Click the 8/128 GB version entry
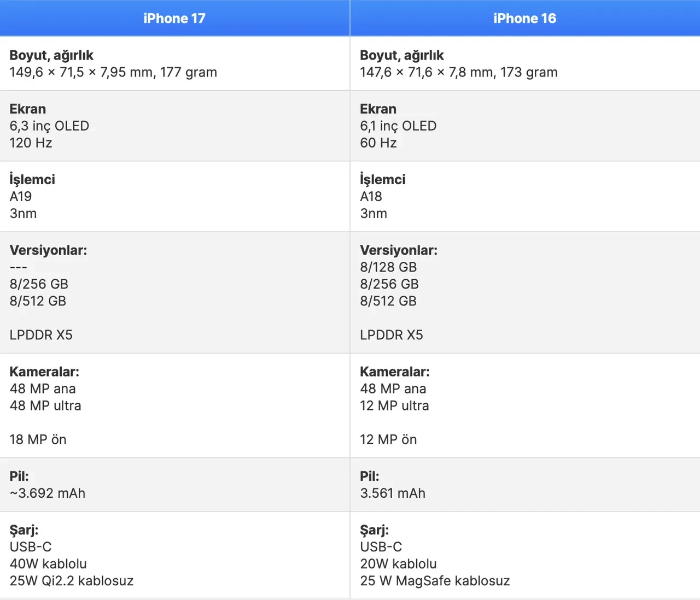The image size is (700, 600). coord(388,267)
